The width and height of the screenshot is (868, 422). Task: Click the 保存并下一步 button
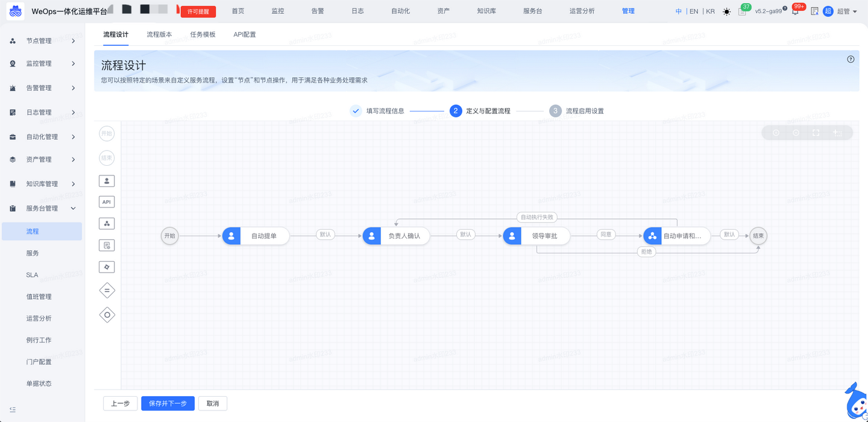click(x=168, y=403)
